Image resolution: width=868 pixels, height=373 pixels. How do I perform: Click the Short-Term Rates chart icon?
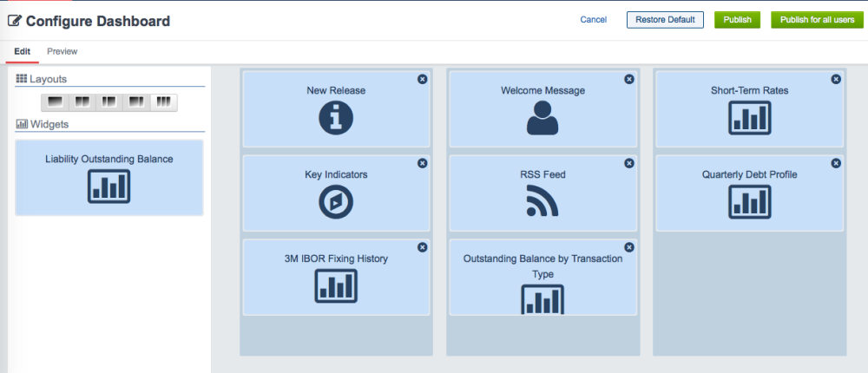[750, 118]
